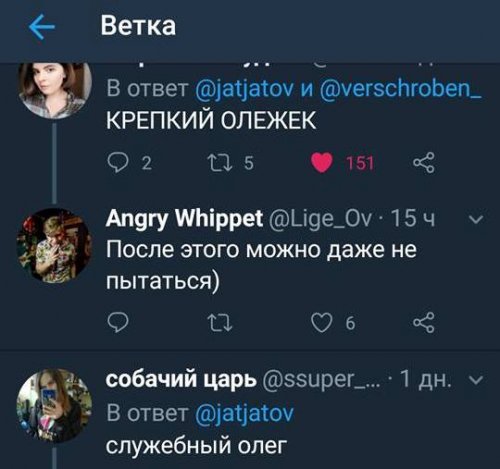View собачий царь avatar photo
Viewport: 500px width, 469px height.
point(55,405)
